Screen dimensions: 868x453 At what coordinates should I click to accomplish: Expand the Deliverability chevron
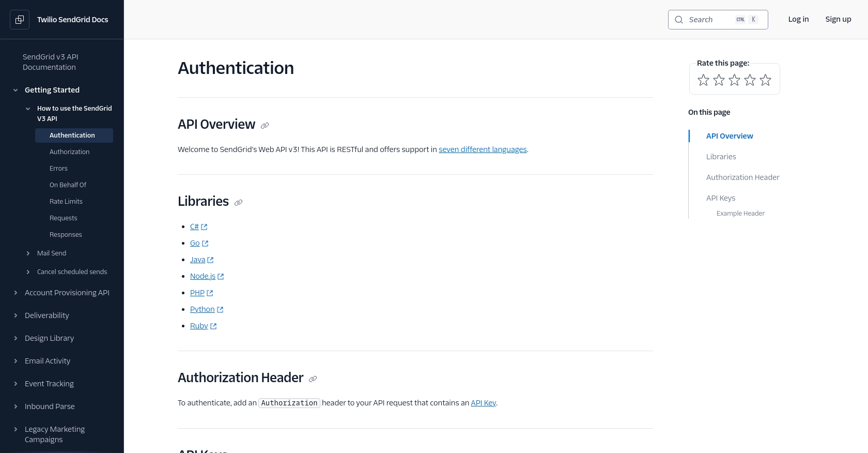pyautogui.click(x=16, y=315)
